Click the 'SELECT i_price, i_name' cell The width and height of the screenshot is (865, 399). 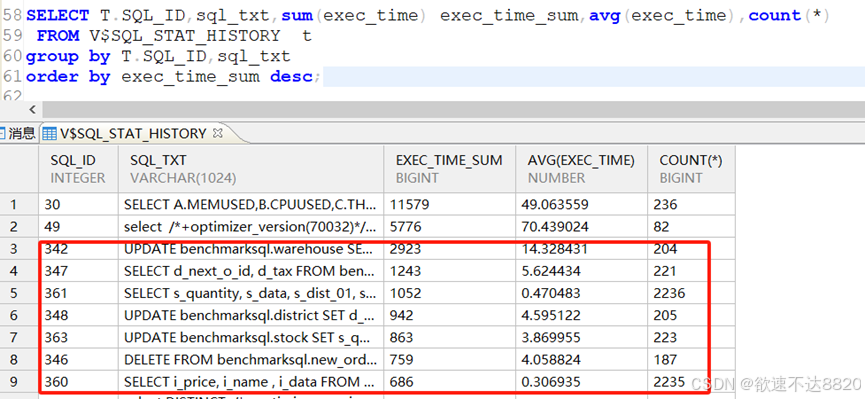coord(251,381)
